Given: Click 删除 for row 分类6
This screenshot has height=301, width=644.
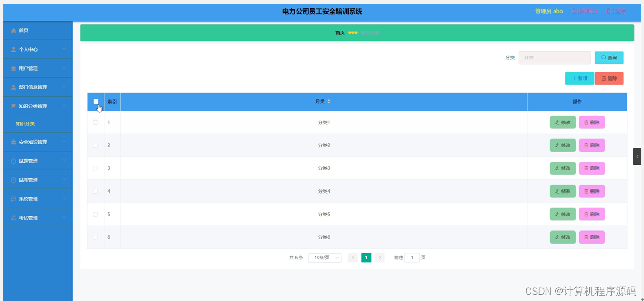Looking at the screenshot, I should (x=592, y=237).
